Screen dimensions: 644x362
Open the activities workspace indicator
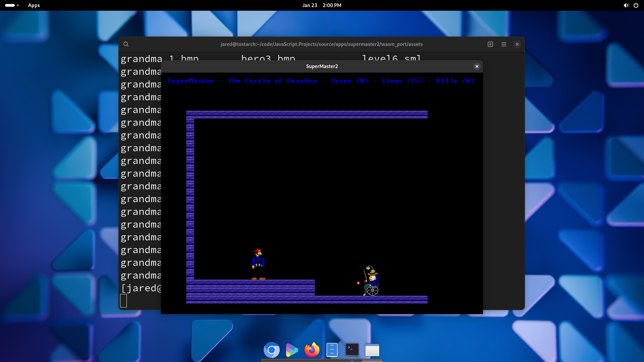pos(12,5)
